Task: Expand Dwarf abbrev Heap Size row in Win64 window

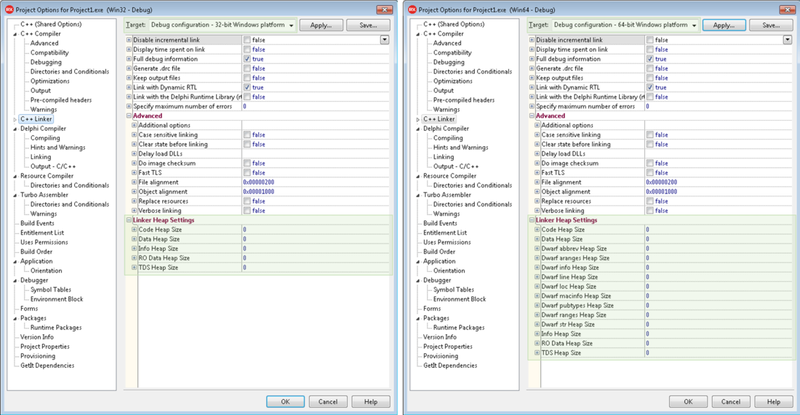Action: [x=537, y=249]
